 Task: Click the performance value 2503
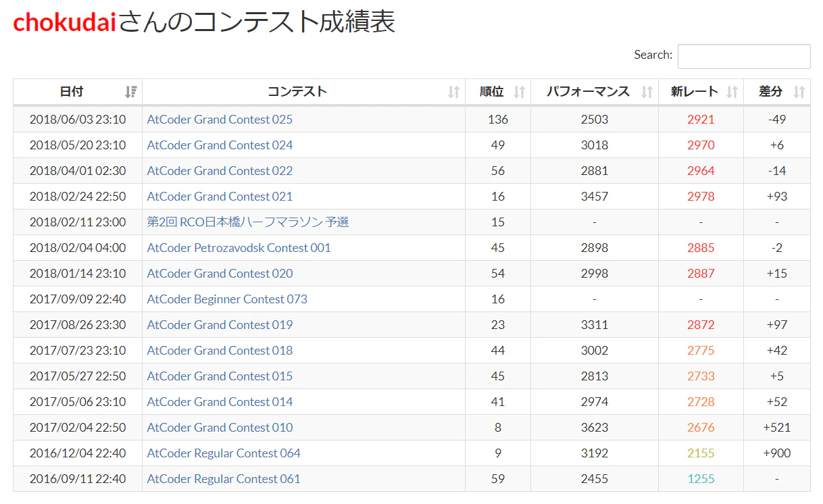[595, 120]
